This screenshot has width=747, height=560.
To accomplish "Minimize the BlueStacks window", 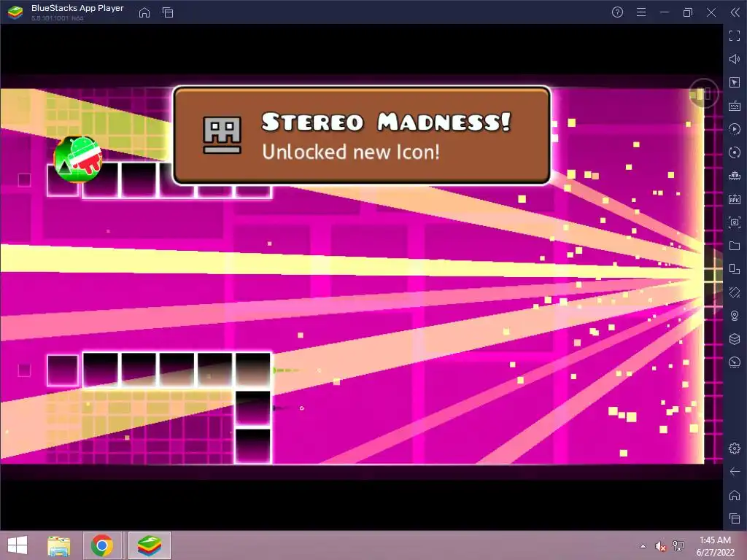I will [665, 12].
